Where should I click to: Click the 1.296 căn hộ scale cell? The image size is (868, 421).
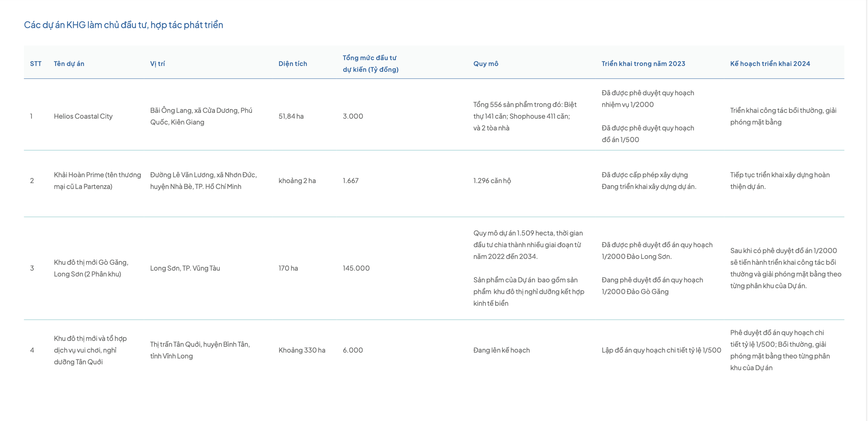492,181
